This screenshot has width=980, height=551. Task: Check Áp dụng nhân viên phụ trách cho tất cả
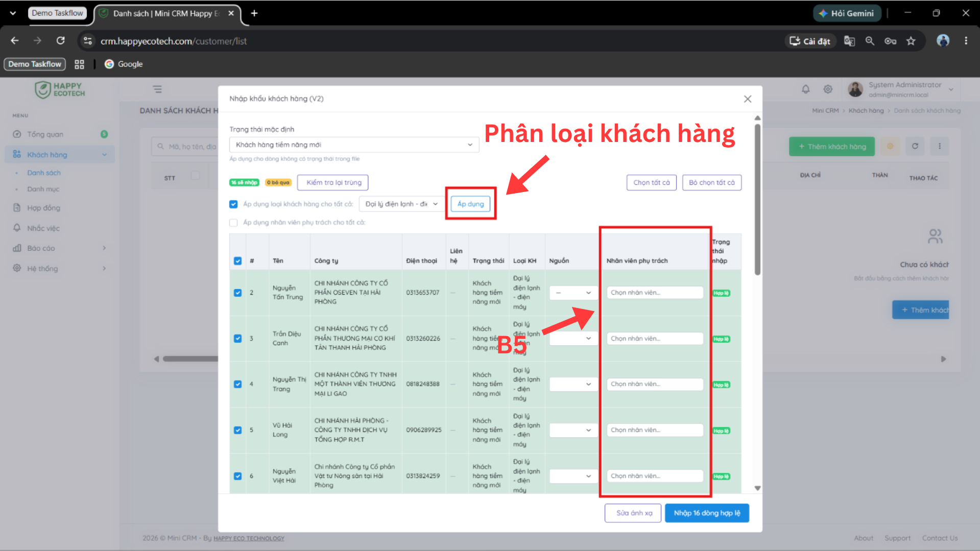(x=233, y=223)
